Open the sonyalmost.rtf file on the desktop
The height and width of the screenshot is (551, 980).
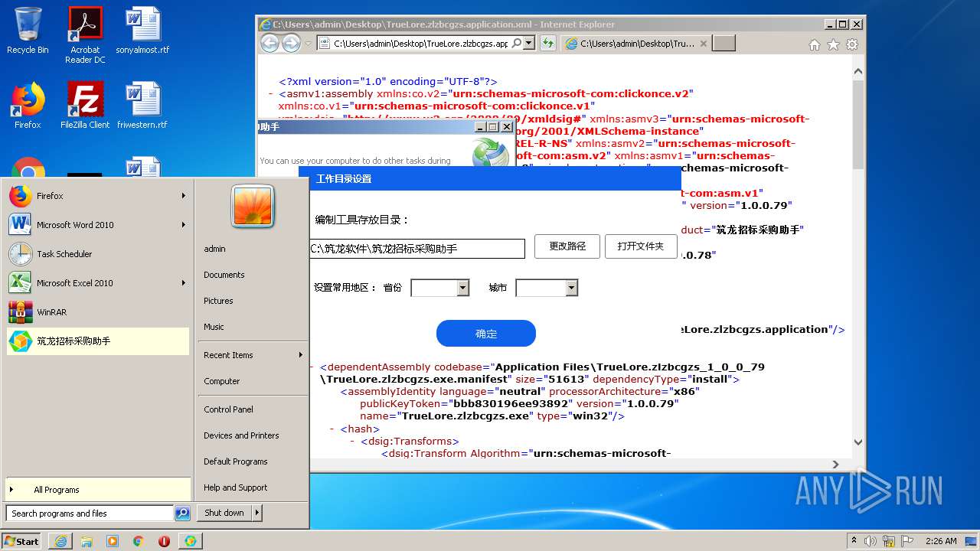coord(142,31)
